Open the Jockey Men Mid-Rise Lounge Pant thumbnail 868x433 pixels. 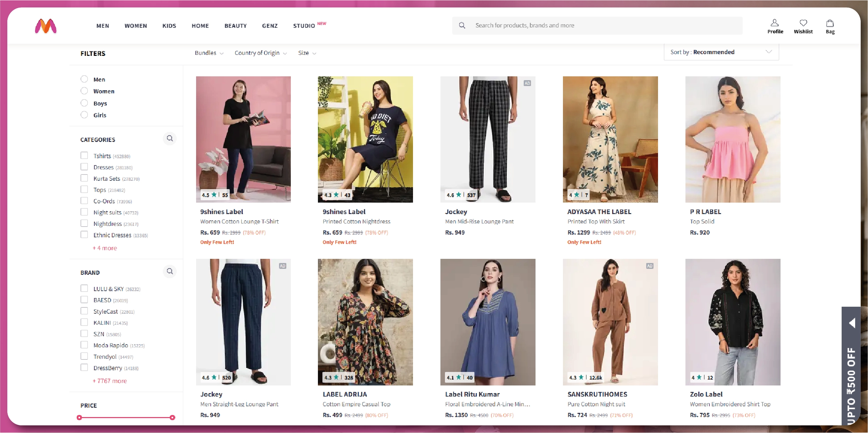[x=488, y=139]
